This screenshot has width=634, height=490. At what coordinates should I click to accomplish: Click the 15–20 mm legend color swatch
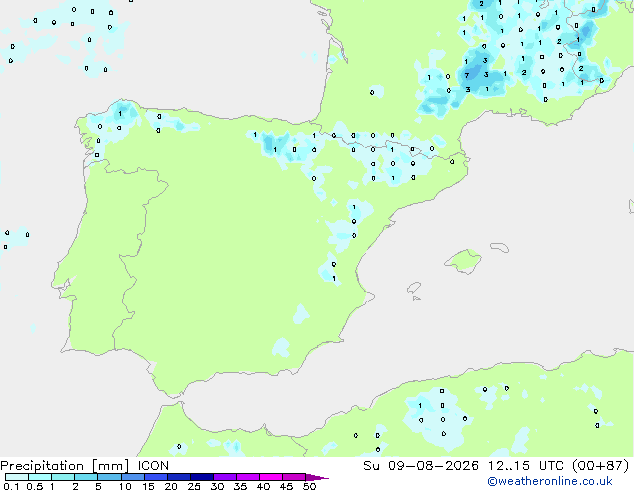pos(155,477)
